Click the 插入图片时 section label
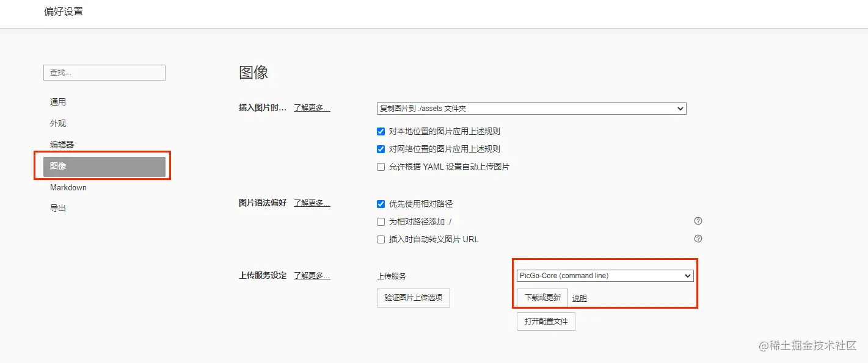The height and width of the screenshot is (363, 868). pos(263,108)
